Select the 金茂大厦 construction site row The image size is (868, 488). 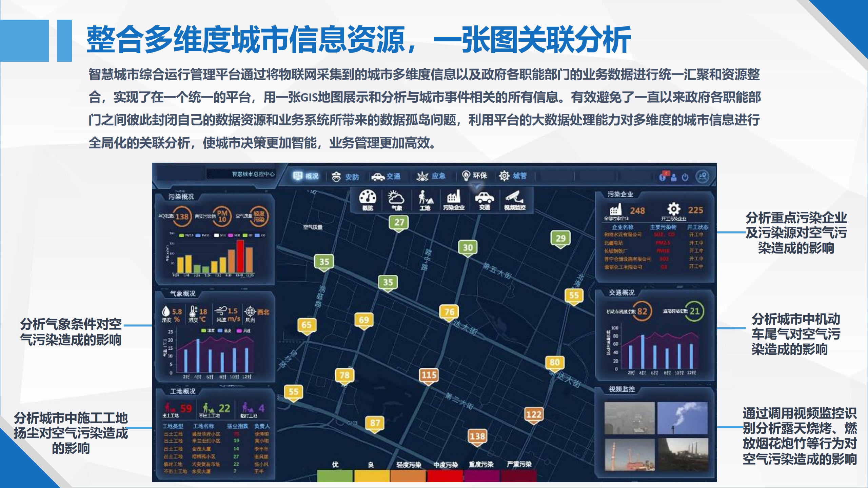click(217, 449)
